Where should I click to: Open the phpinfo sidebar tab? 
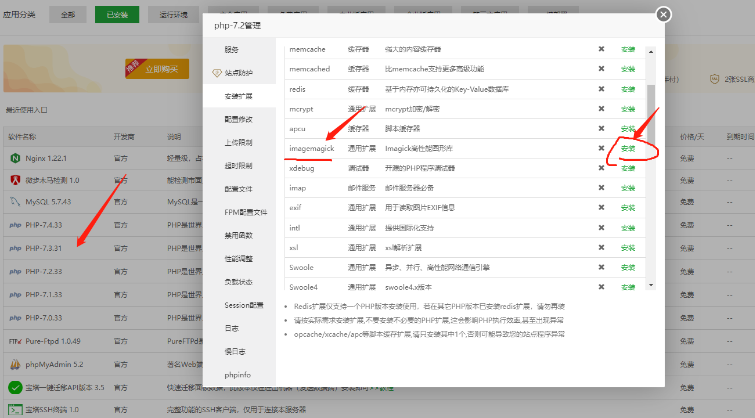239,375
